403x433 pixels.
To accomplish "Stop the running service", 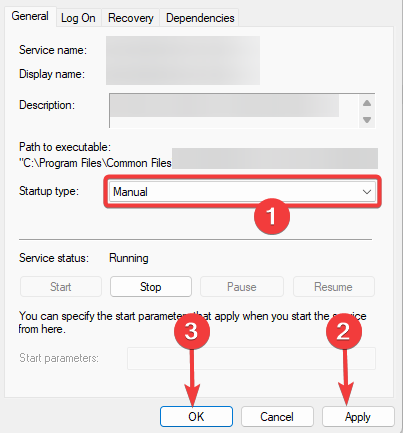I will [x=151, y=287].
